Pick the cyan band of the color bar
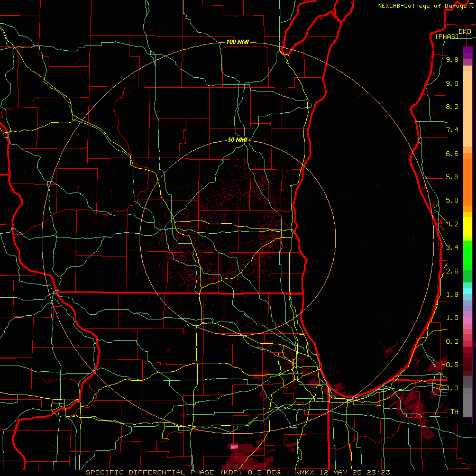476x476 pixels. click(467, 291)
